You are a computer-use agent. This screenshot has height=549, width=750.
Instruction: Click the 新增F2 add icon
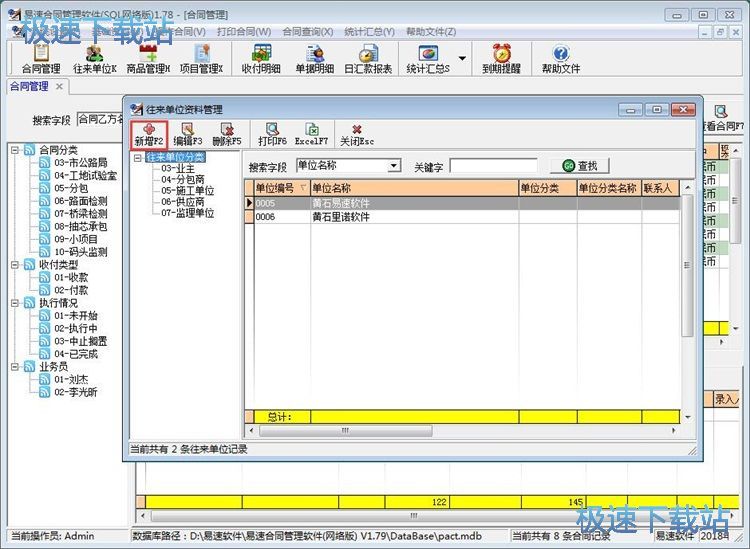148,134
